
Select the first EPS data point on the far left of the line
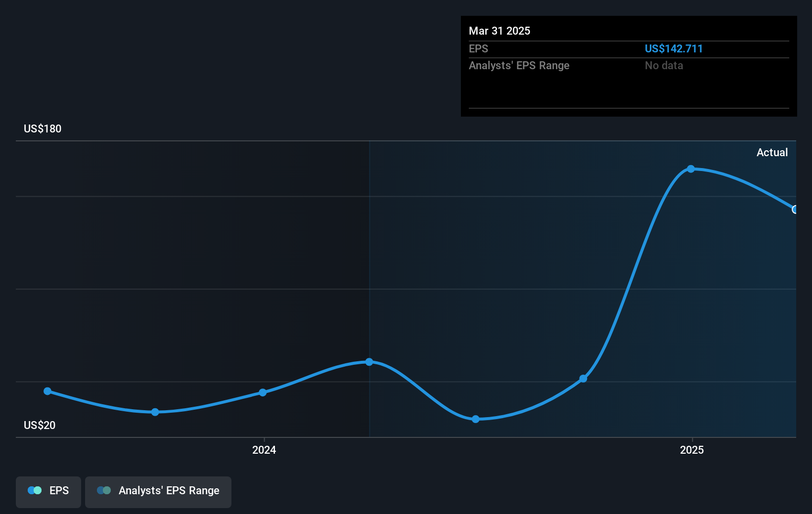47,391
